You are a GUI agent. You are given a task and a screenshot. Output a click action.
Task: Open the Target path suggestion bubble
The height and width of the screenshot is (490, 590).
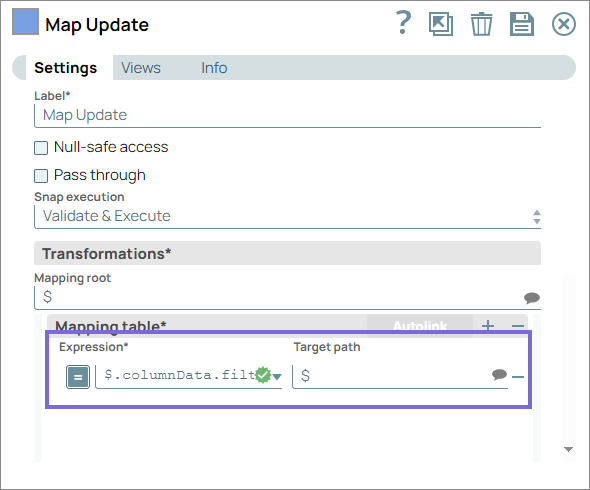[499, 374]
